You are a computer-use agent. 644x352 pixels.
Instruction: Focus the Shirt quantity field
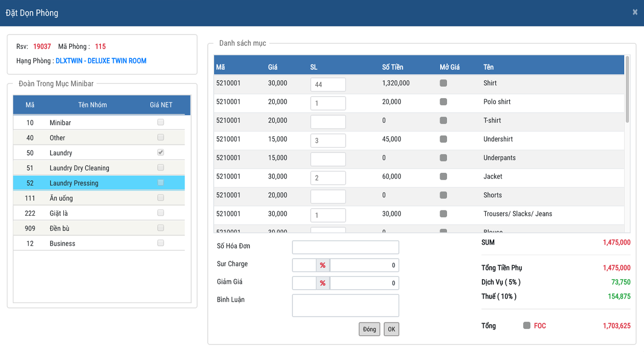(x=328, y=84)
